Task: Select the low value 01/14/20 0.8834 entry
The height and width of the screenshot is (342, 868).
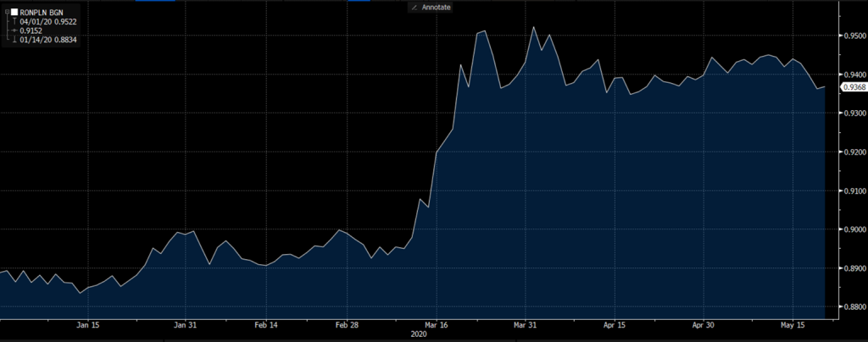Action: pos(48,39)
